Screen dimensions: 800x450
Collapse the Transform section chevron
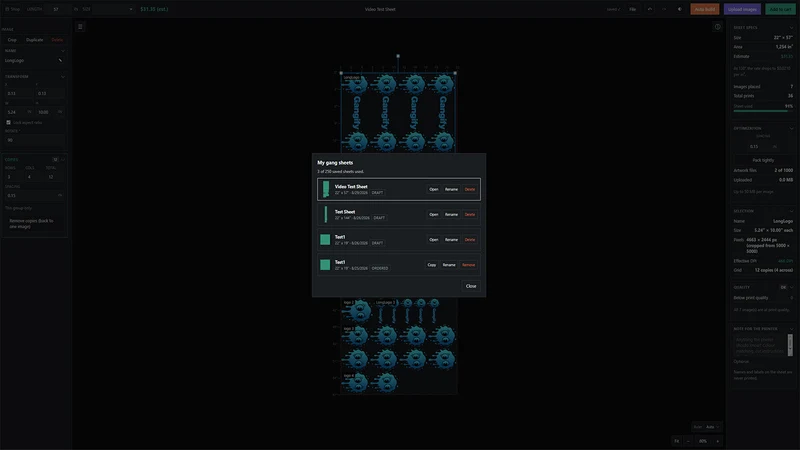pyautogui.click(x=63, y=77)
